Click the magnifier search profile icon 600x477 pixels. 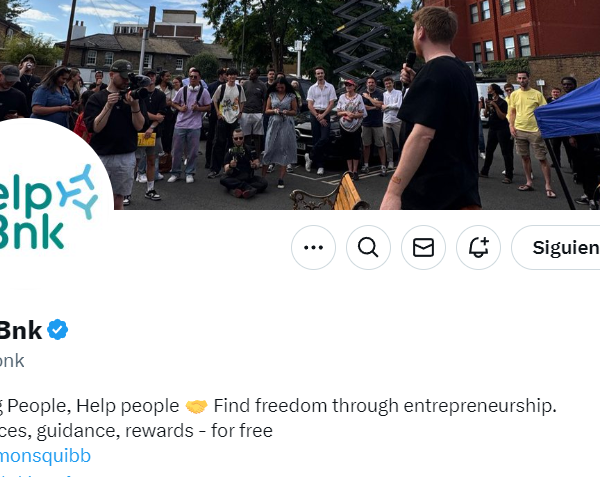[368, 247]
